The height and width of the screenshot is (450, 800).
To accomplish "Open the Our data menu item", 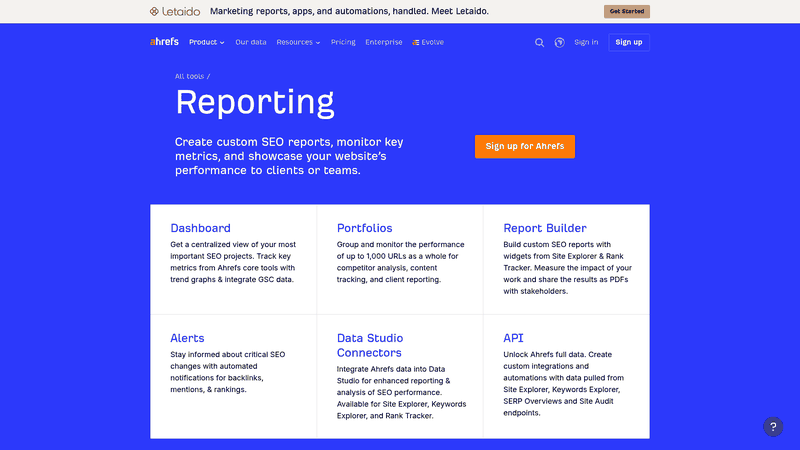I will [x=251, y=42].
